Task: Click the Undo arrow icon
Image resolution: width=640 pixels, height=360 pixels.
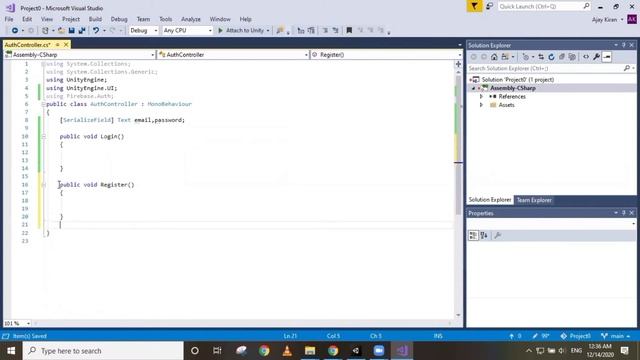Action: click(x=96, y=31)
